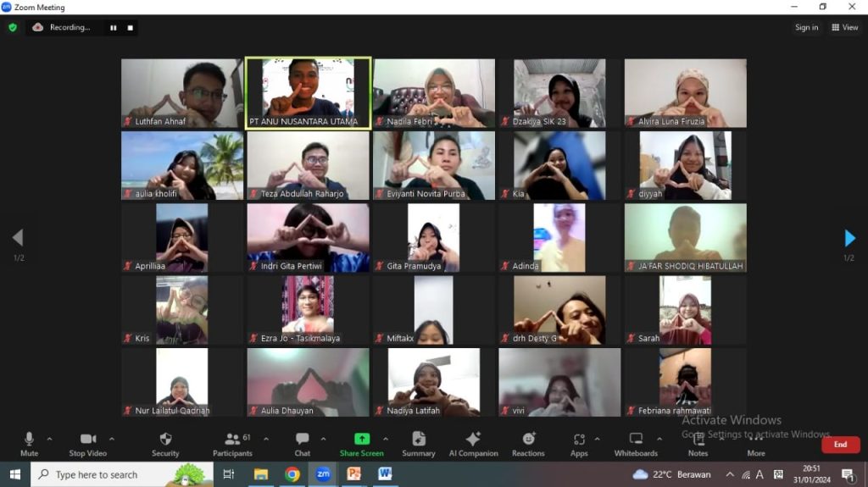Open Google Chrome from the taskbar
Screen dimensions: 868x487
point(292,474)
